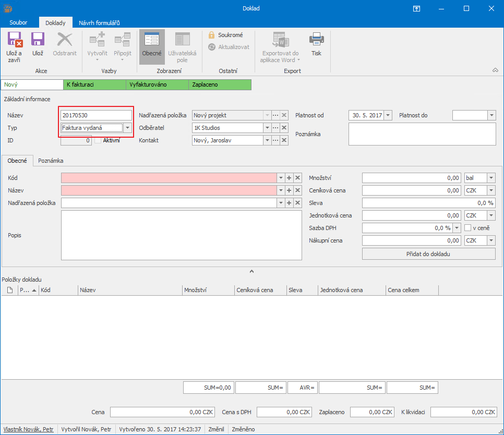The width and height of the screenshot is (504, 435).
Task: Switch to Návrh formulářů ribbon tab
Action: [x=99, y=22]
